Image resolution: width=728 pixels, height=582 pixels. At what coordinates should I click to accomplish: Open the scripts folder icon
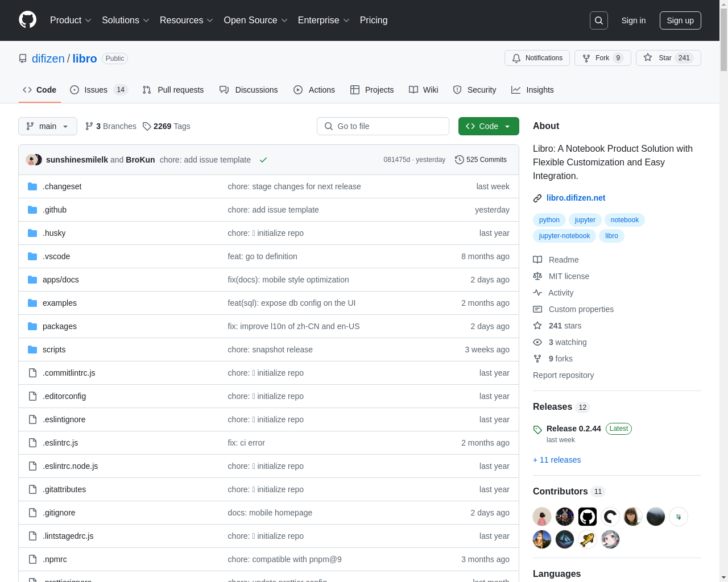click(x=32, y=350)
